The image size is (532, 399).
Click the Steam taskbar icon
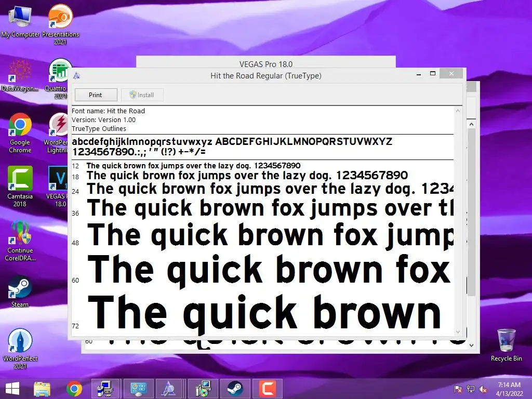point(235,389)
